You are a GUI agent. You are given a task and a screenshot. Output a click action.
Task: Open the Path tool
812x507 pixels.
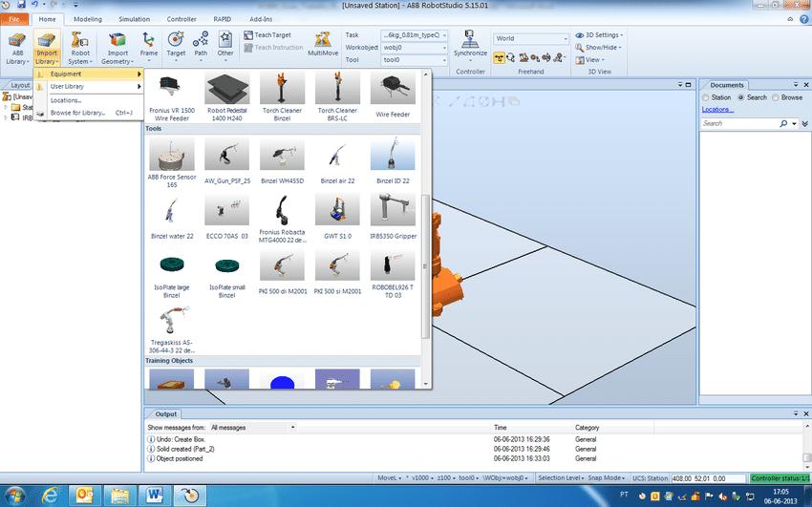pyautogui.click(x=201, y=46)
